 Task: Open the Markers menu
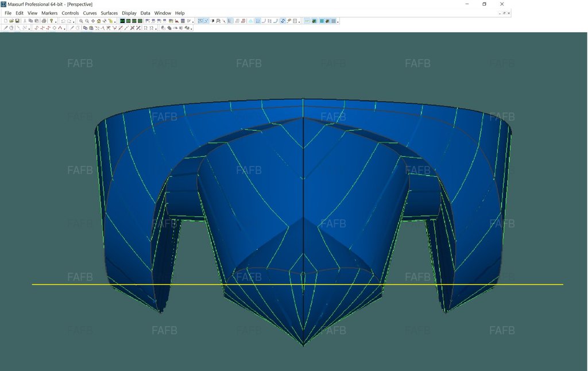pyautogui.click(x=49, y=13)
